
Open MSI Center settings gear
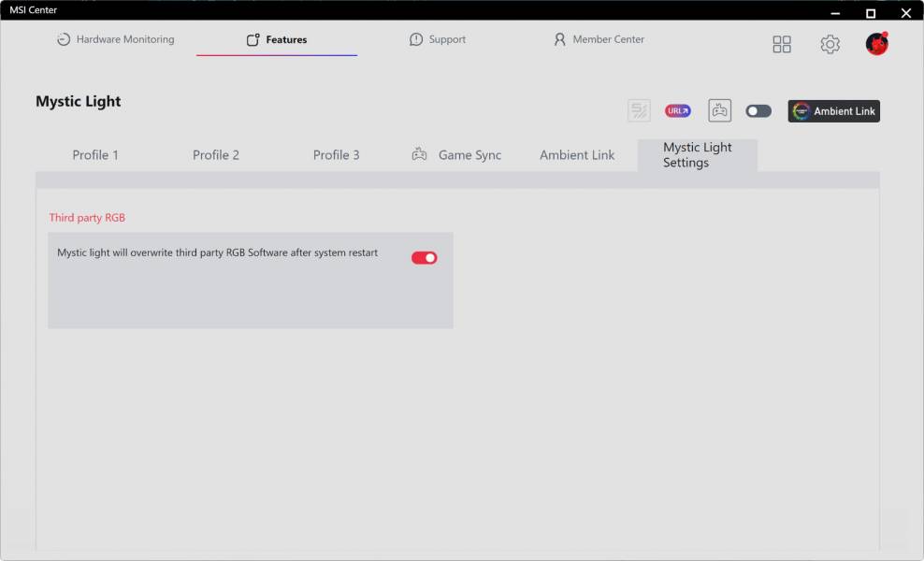click(830, 44)
